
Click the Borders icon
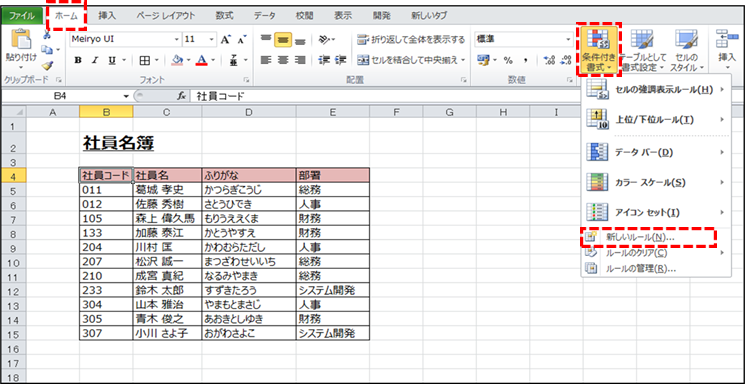click(144, 60)
